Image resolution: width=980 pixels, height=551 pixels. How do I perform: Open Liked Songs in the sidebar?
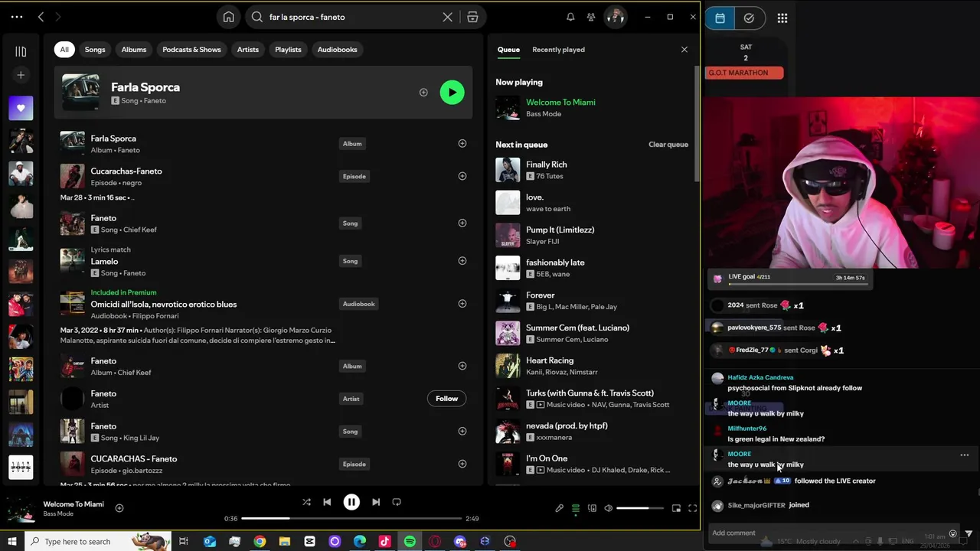pyautogui.click(x=21, y=108)
